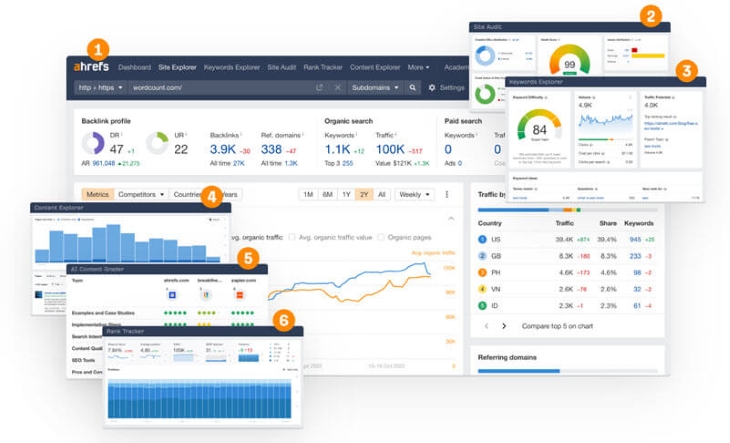Click the Referring domains progress bar
Image resolution: width=730 pixels, height=443 pixels.
568,371
